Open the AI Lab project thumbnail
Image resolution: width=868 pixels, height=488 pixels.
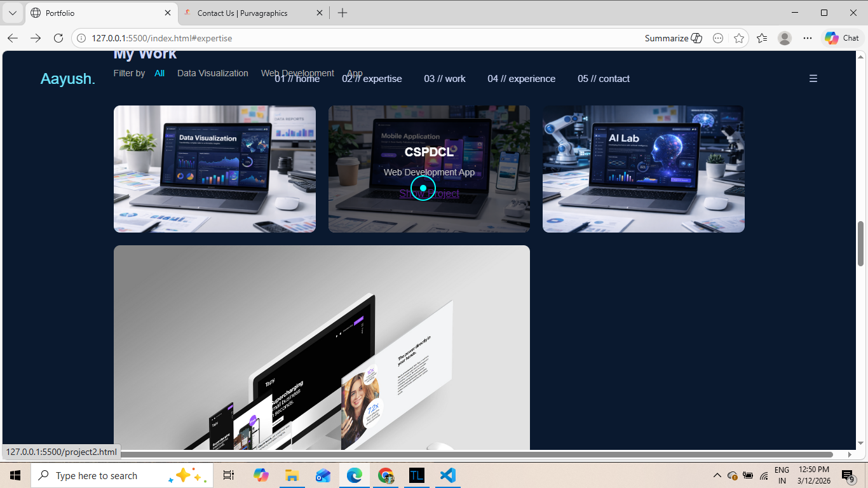[643, 169]
